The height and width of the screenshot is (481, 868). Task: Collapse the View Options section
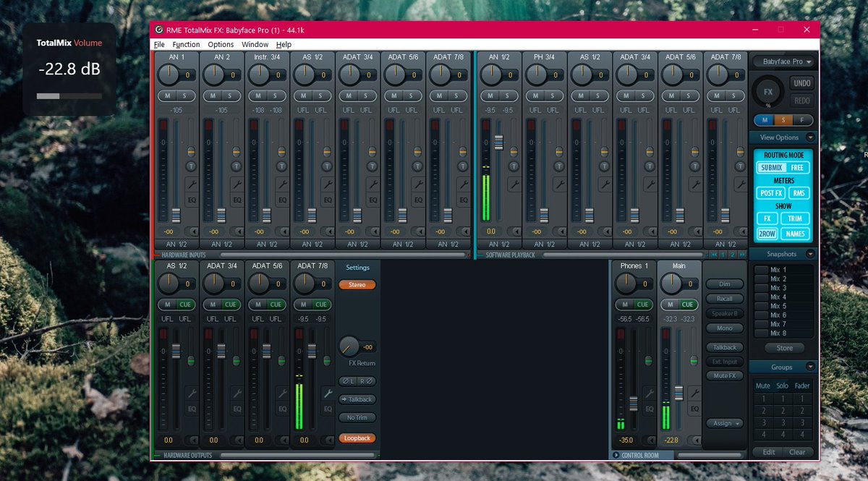click(x=809, y=137)
